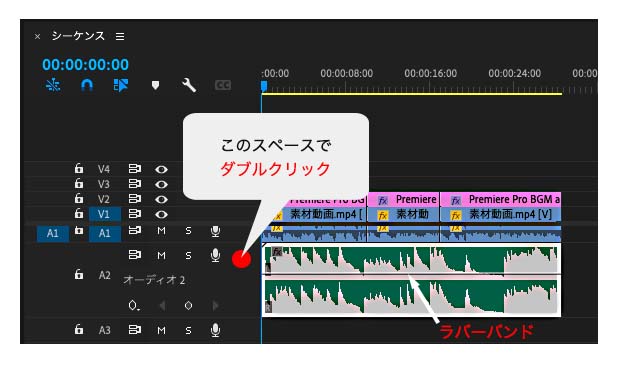Hide the V4 track with eye icon

[x=161, y=169]
